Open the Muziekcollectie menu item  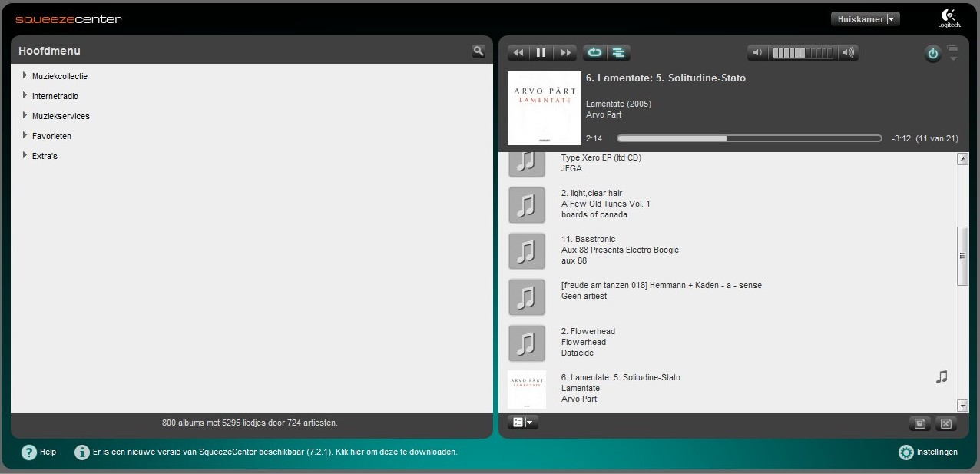[60, 76]
